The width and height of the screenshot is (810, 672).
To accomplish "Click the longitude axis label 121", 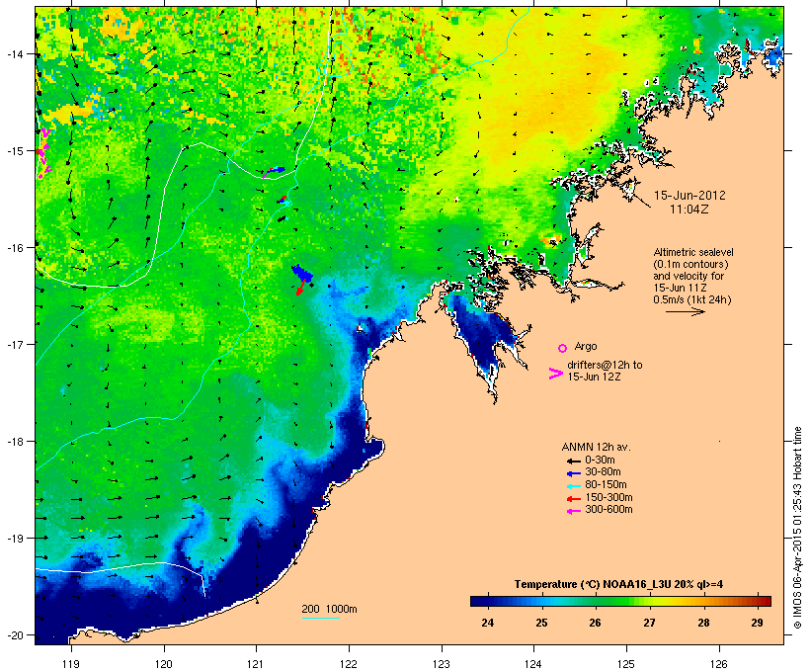I will (x=256, y=664).
